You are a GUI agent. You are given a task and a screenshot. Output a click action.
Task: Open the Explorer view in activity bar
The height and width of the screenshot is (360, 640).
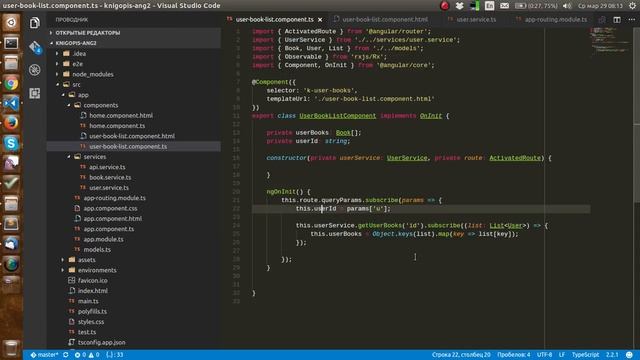[35, 22]
